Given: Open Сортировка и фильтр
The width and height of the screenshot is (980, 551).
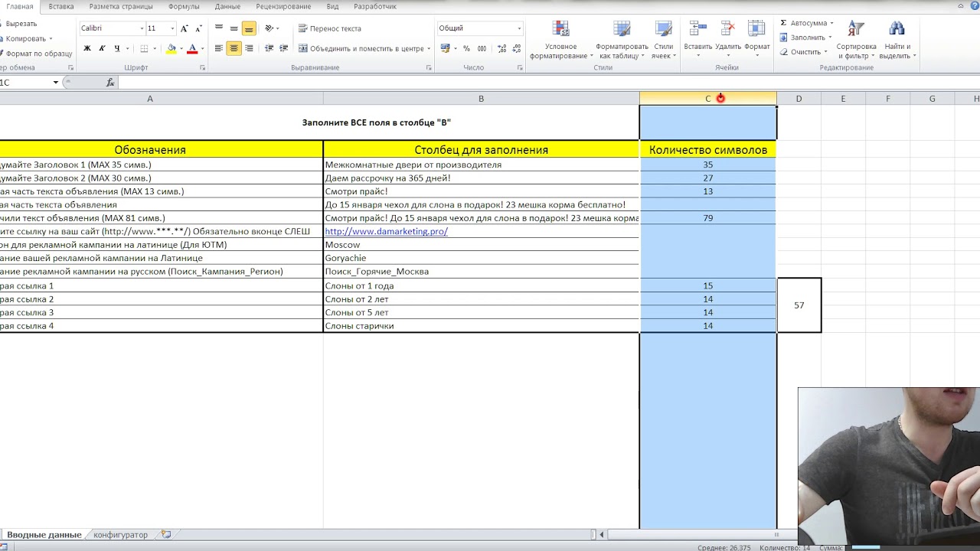Looking at the screenshot, I should click(856, 40).
